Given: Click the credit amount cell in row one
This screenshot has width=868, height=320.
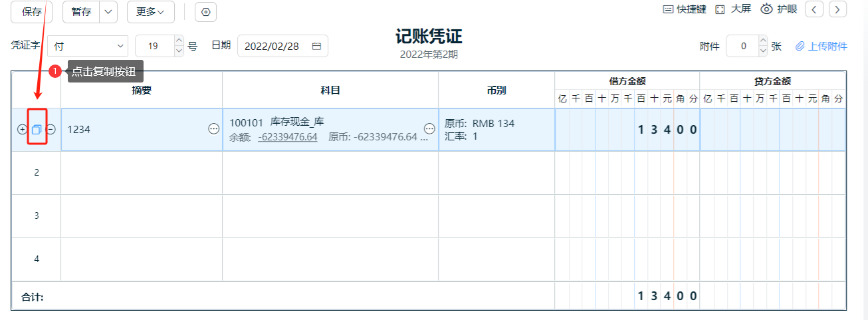Looking at the screenshot, I should 773,130.
